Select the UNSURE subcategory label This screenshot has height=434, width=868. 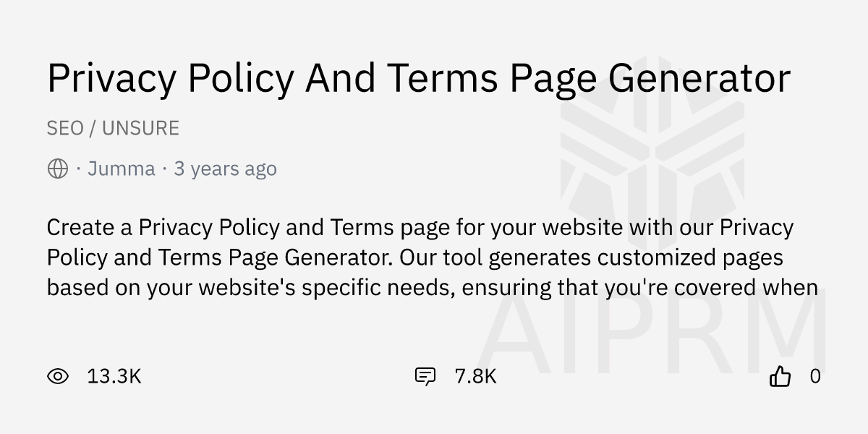point(140,128)
